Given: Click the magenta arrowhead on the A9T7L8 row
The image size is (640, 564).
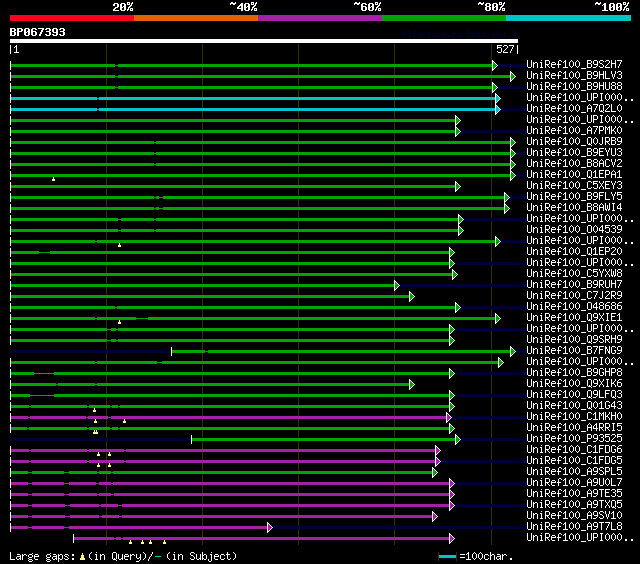Looking at the screenshot, I should [269, 527].
